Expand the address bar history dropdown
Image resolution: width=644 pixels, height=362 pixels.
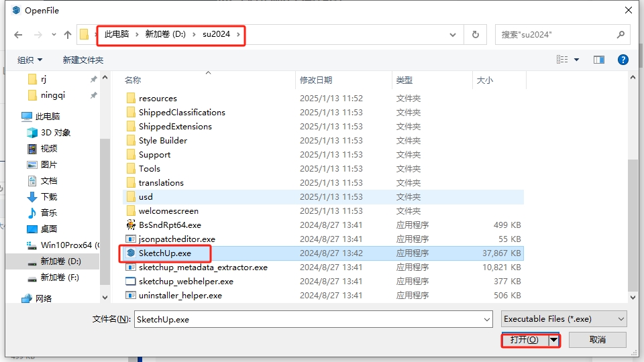(x=453, y=35)
